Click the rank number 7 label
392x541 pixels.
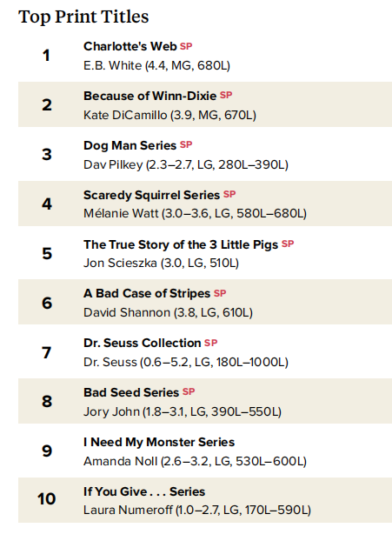pos(47,352)
